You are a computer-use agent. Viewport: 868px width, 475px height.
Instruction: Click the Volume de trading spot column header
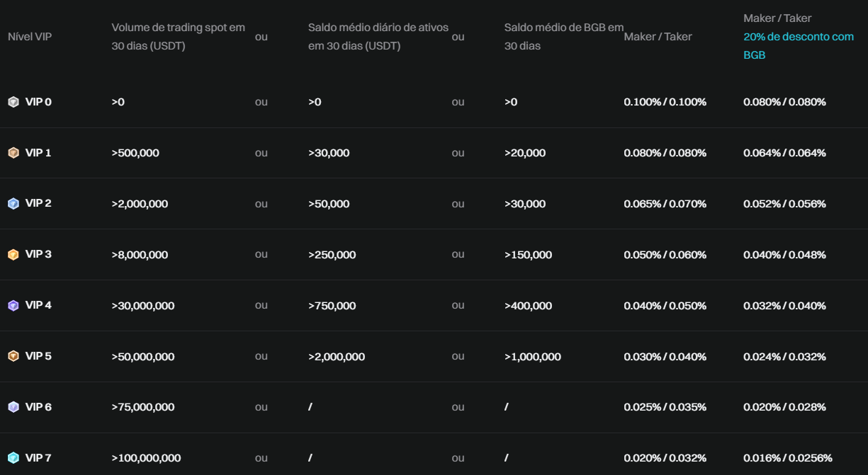coord(178,37)
